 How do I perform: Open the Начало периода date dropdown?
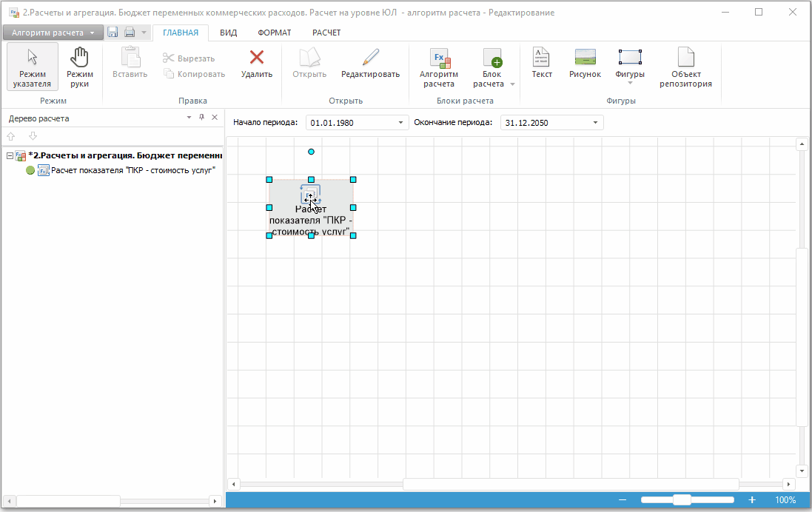pos(400,123)
